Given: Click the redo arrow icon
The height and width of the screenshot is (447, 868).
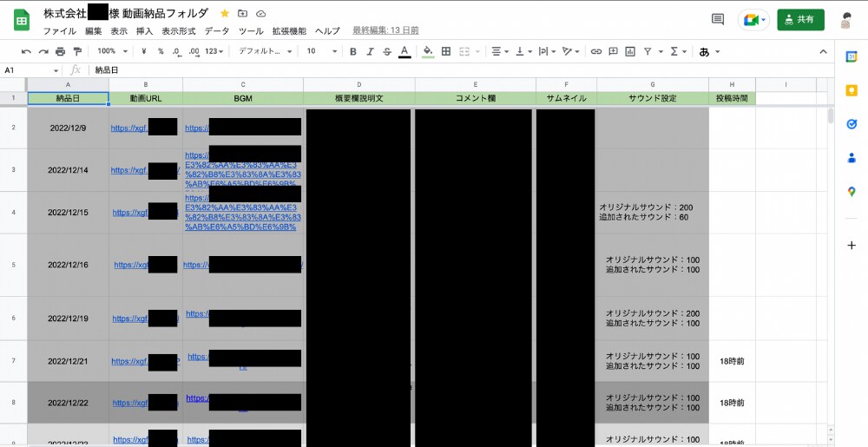Looking at the screenshot, I should (x=43, y=51).
